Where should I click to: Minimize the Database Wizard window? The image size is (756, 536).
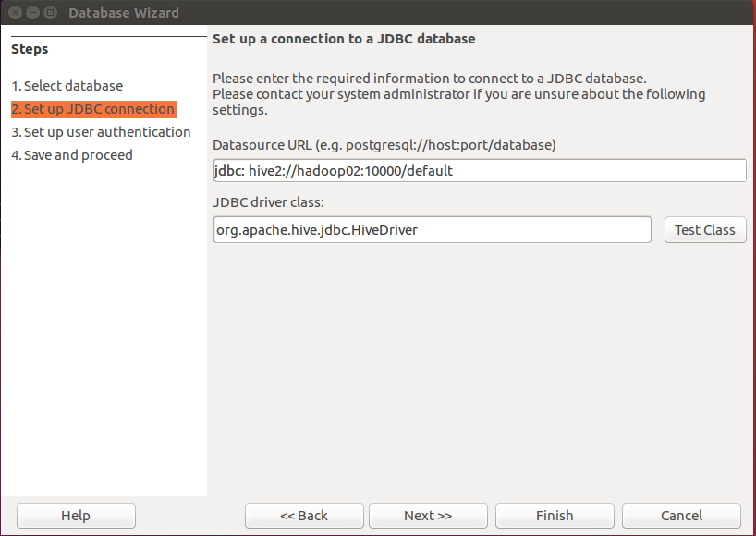[32, 13]
